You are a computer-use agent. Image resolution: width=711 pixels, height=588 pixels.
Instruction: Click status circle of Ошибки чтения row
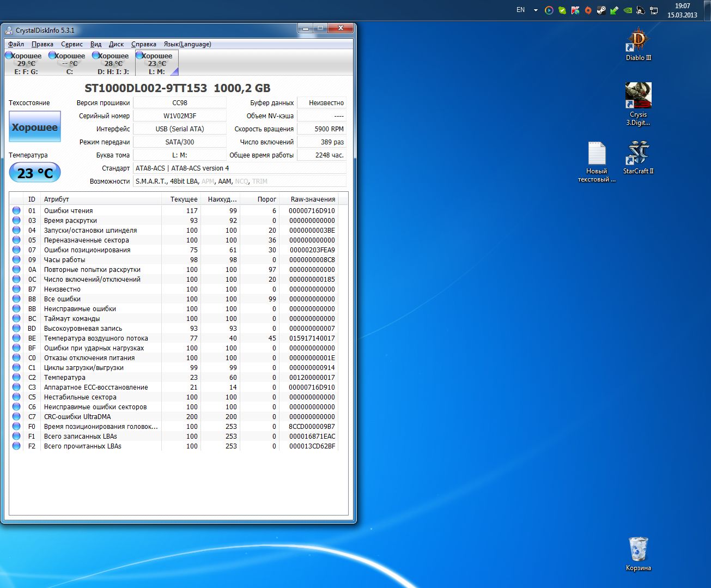point(16,210)
